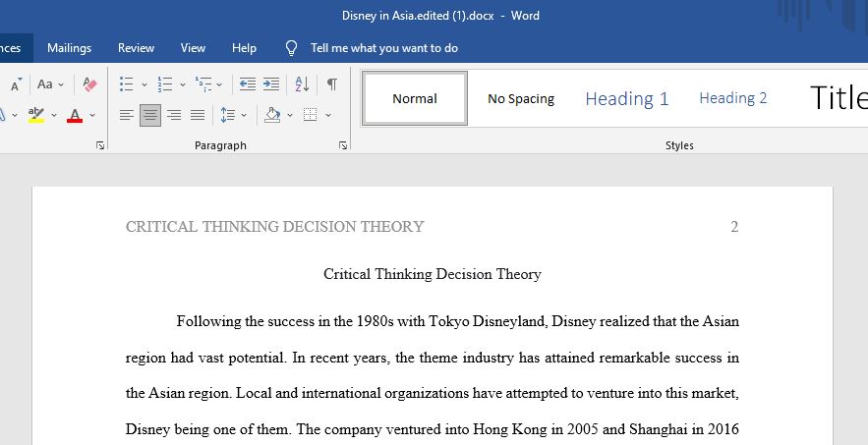The image size is (868, 445).
Task: Click header text CRITICAL THINKING DECISION THEORY
Action: point(274,227)
